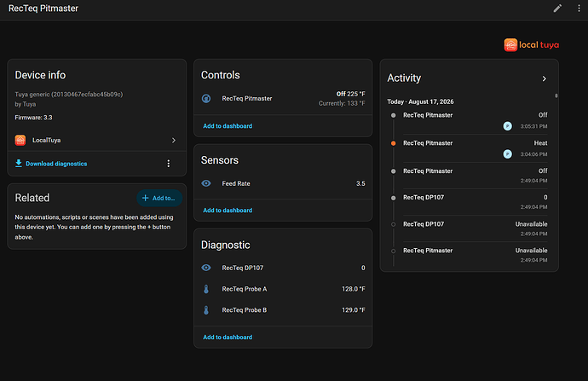Click the Feed Rate eye icon

coord(206,183)
